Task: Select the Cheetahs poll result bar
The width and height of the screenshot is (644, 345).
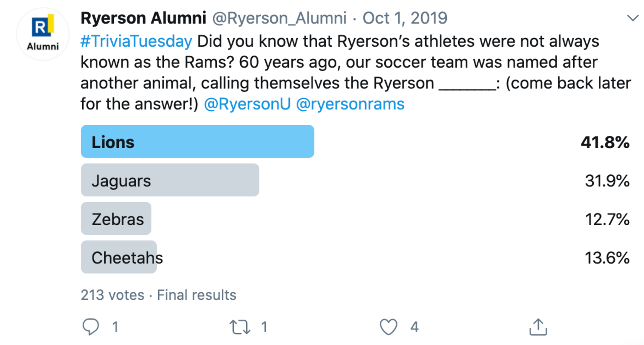Action: tap(119, 257)
